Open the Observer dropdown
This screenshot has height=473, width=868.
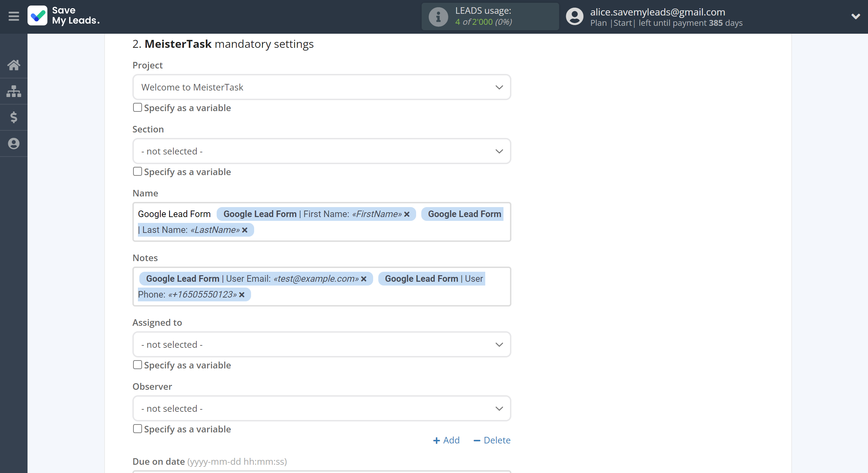[322, 408]
